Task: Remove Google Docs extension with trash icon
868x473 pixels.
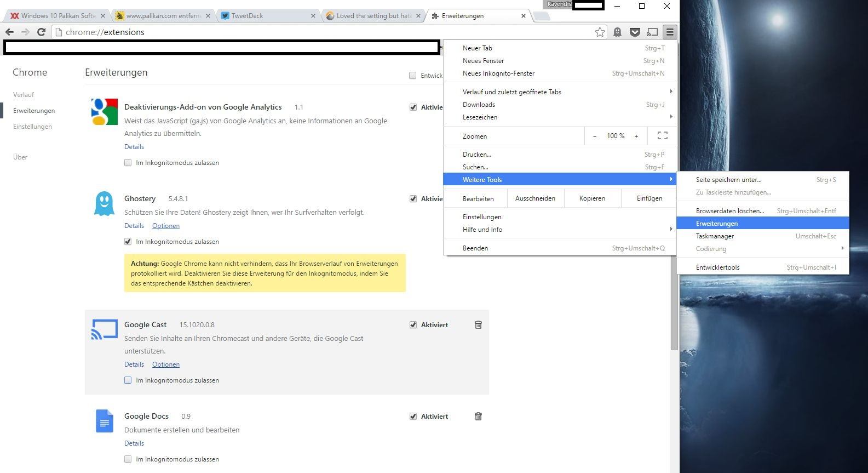Action: 478,416
